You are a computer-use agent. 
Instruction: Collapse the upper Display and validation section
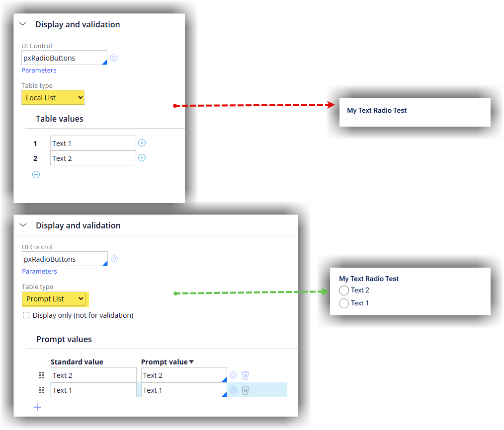23,24
